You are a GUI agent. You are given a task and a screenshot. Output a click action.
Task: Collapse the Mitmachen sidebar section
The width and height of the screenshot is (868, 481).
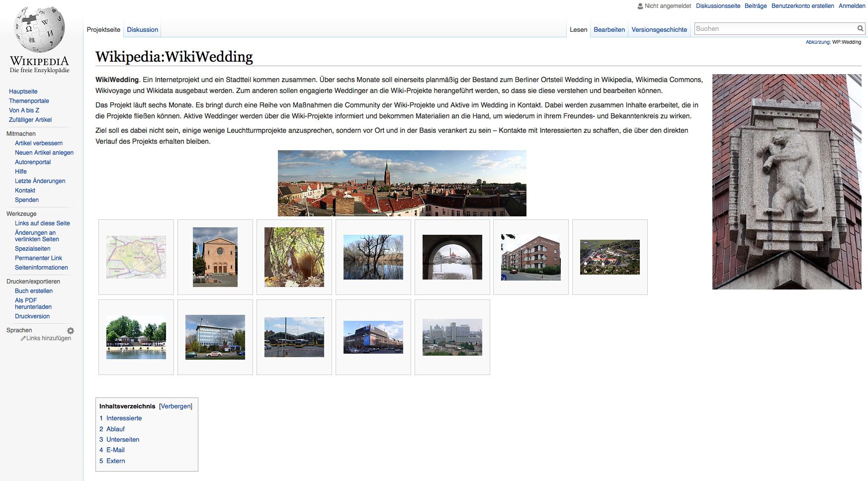tap(21, 134)
